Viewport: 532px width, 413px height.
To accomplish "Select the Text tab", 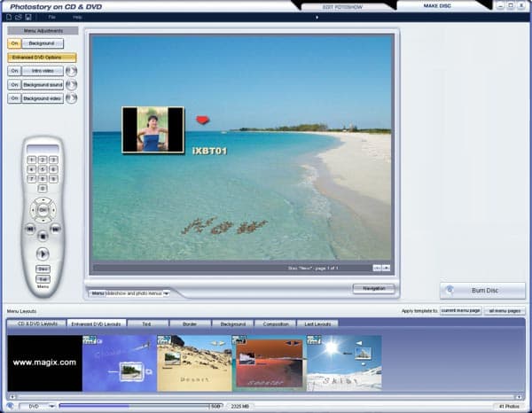I will pyautogui.click(x=147, y=323).
